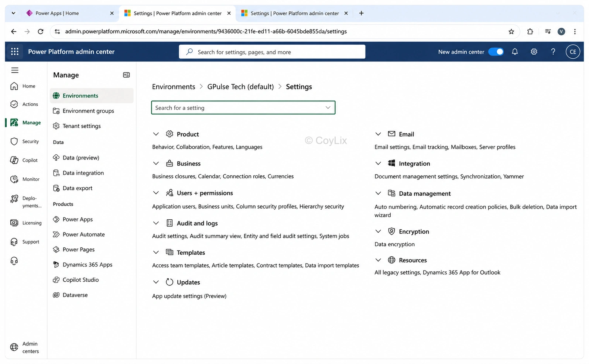Screen dimensions: 589x364
Task: Collapse the Data management chevron
Action: coord(378,193)
